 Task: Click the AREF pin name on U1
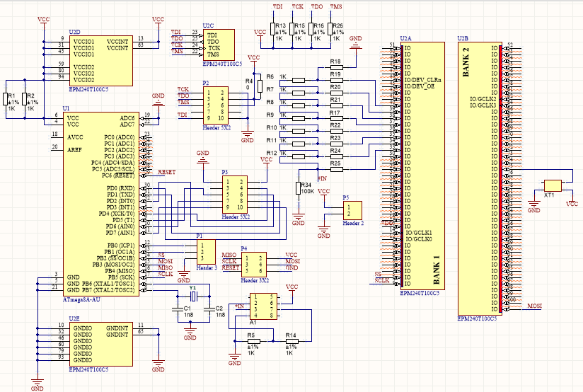[x=74, y=150]
